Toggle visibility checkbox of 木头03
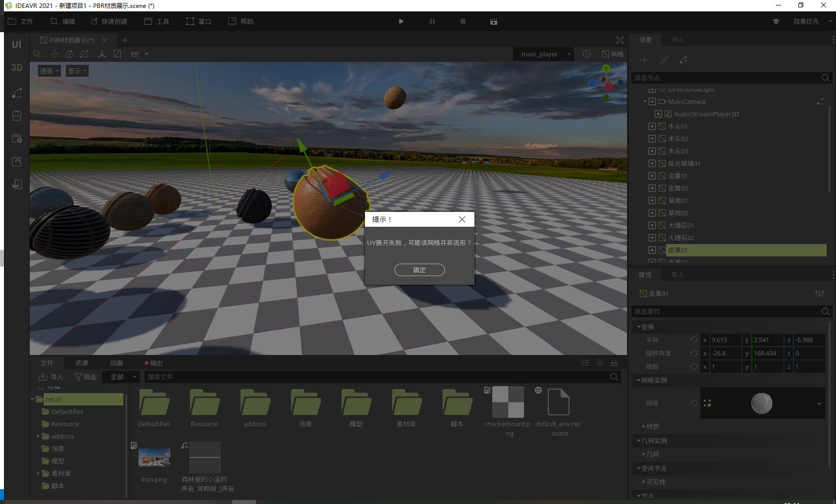The width and height of the screenshot is (836, 504). tap(652, 151)
